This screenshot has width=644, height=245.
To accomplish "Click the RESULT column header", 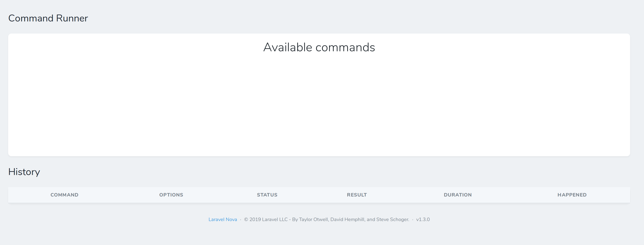I will [x=357, y=195].
